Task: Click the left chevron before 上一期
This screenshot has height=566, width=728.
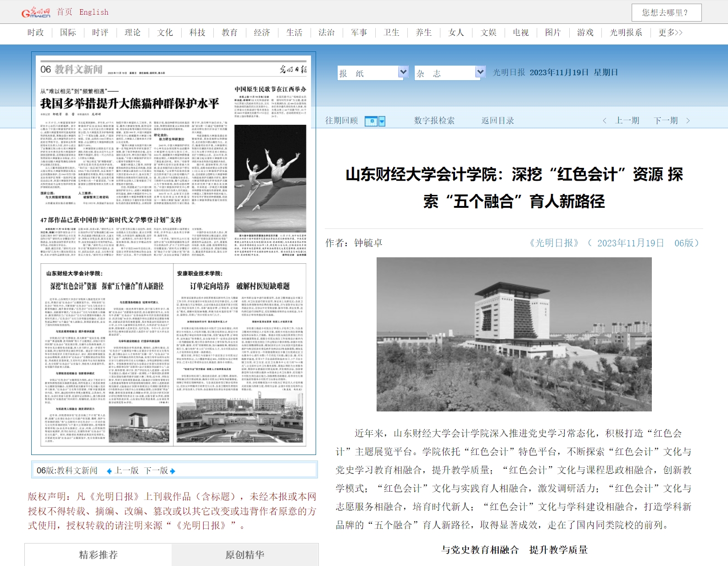Action: 605,121
